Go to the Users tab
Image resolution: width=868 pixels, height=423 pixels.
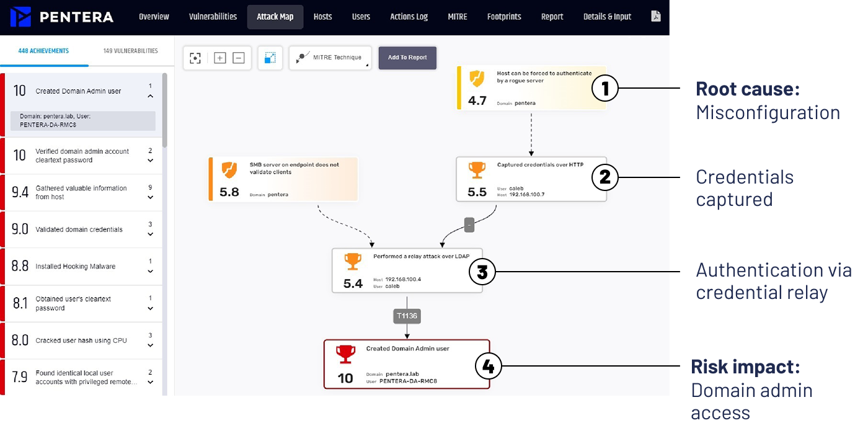click(361, 17)
